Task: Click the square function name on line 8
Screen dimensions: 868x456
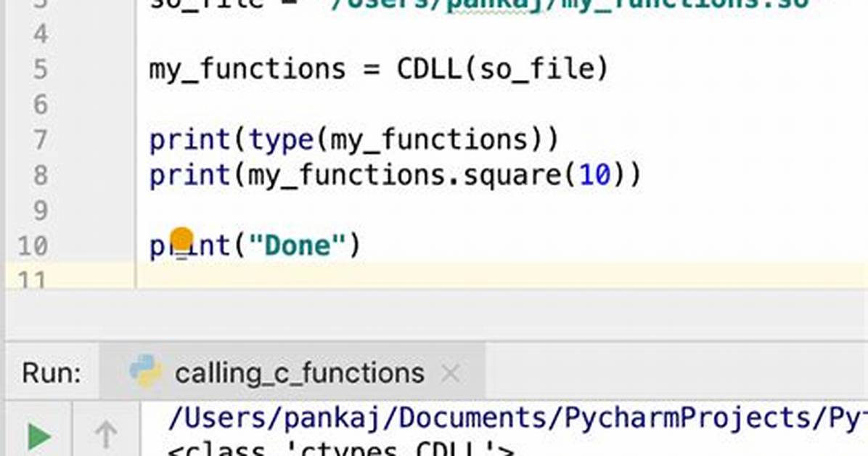Action: (512, 176)
